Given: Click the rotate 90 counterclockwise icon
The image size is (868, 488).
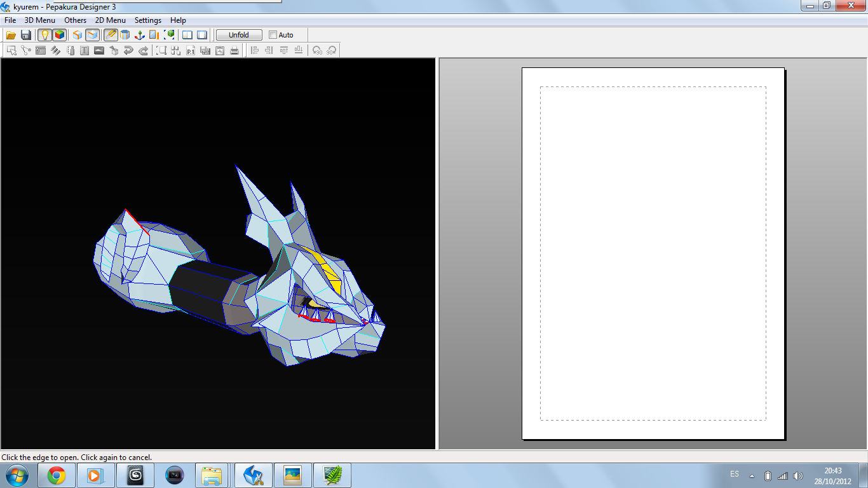Looking at the screenshot, I should [317, 50].
